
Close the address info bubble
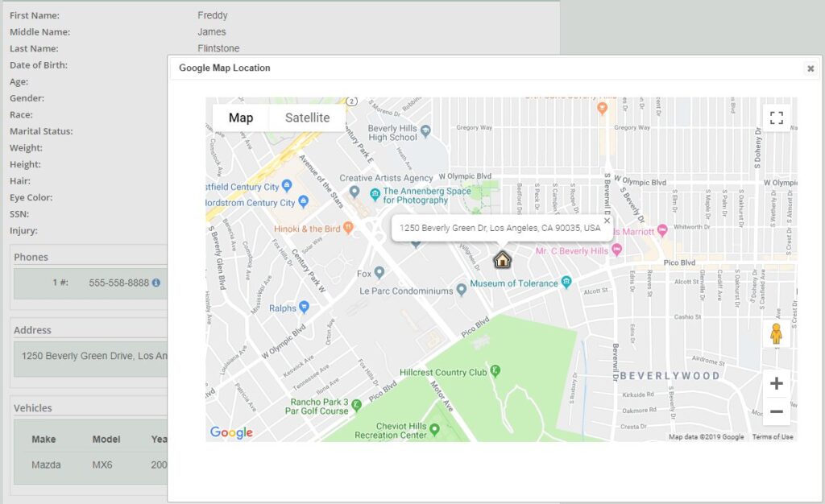tap(607, 221)
